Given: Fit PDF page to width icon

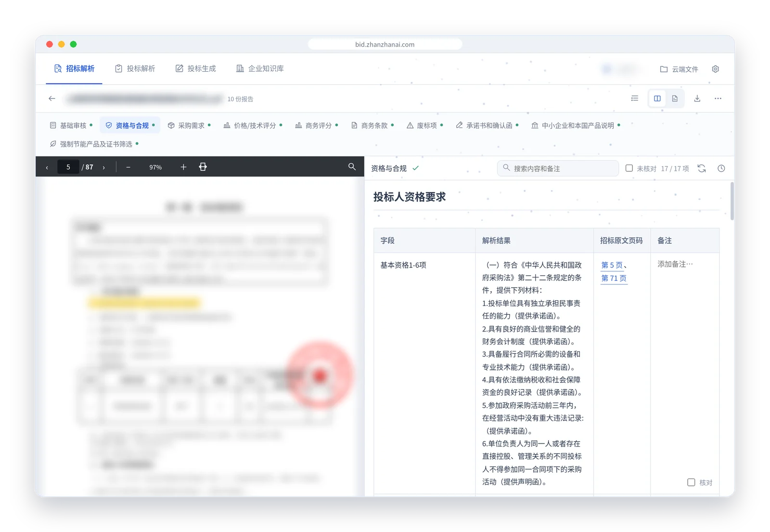Looking at the screenshot, I should coord(203,167).
